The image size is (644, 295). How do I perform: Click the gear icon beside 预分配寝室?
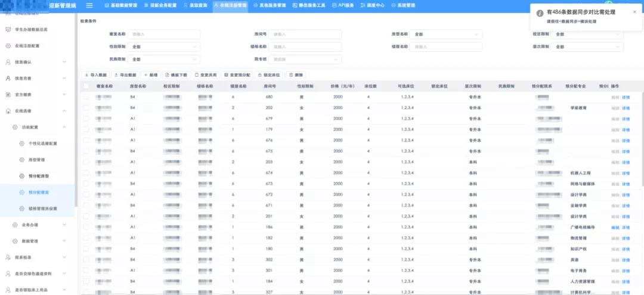tap(22, 192)
